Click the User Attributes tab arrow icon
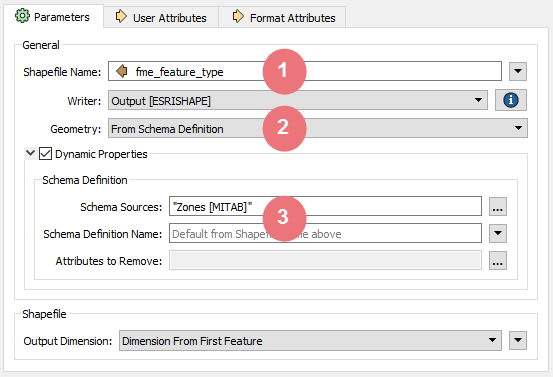The width and height of the screenshot is (553, 377). point(121,16)
